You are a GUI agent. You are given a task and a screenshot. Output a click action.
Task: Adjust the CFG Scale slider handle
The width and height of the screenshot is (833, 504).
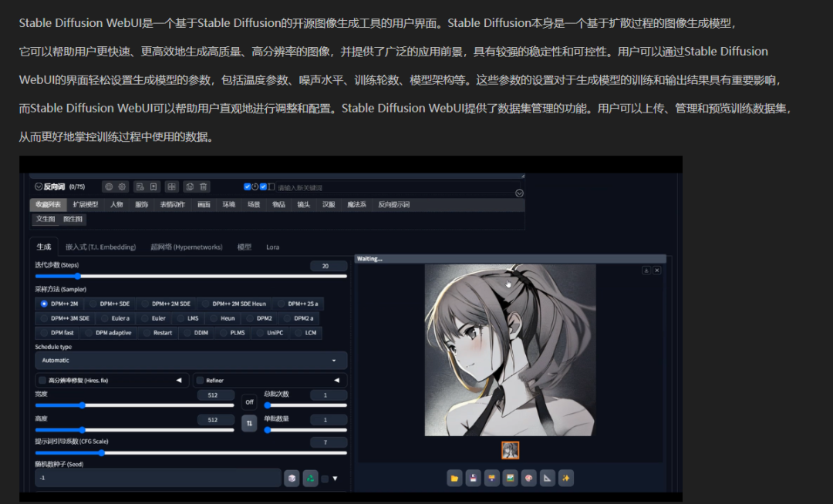(x=102, y=453)
